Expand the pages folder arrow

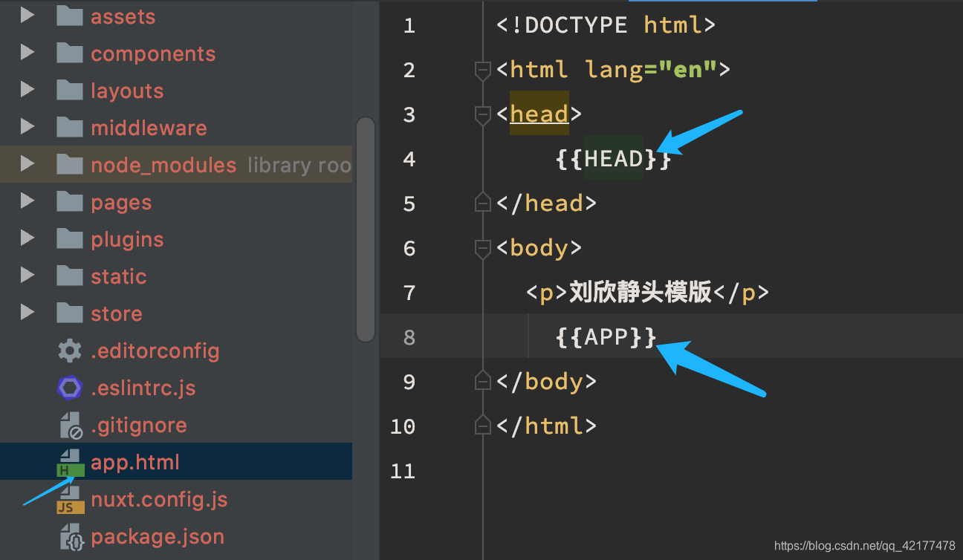tap(27, 201)
